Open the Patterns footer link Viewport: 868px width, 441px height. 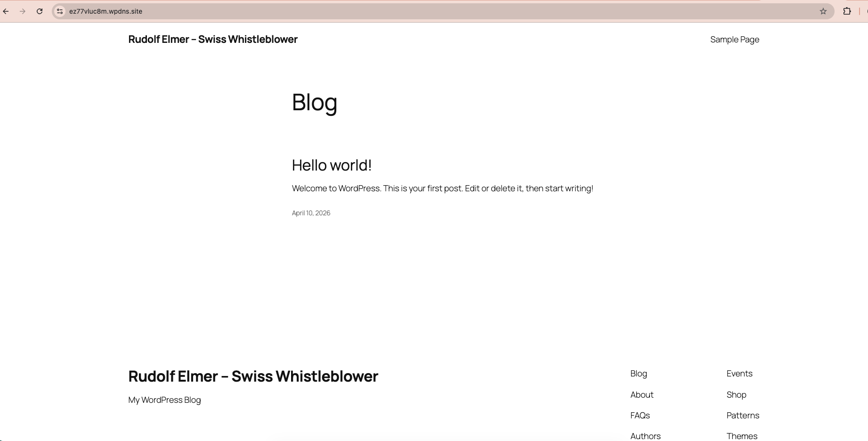pos(742,416)
